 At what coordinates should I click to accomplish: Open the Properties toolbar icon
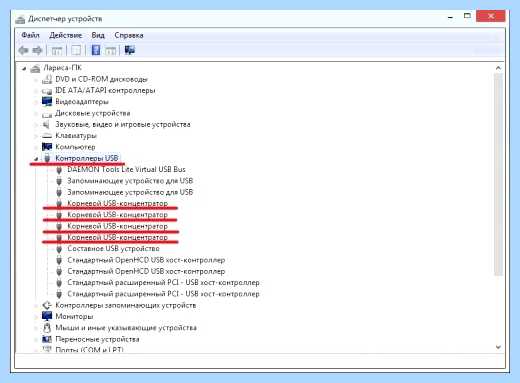point(76,51)
